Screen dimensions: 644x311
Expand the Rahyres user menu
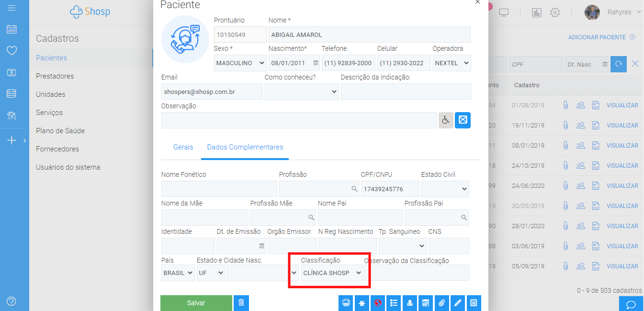[624, 12]
